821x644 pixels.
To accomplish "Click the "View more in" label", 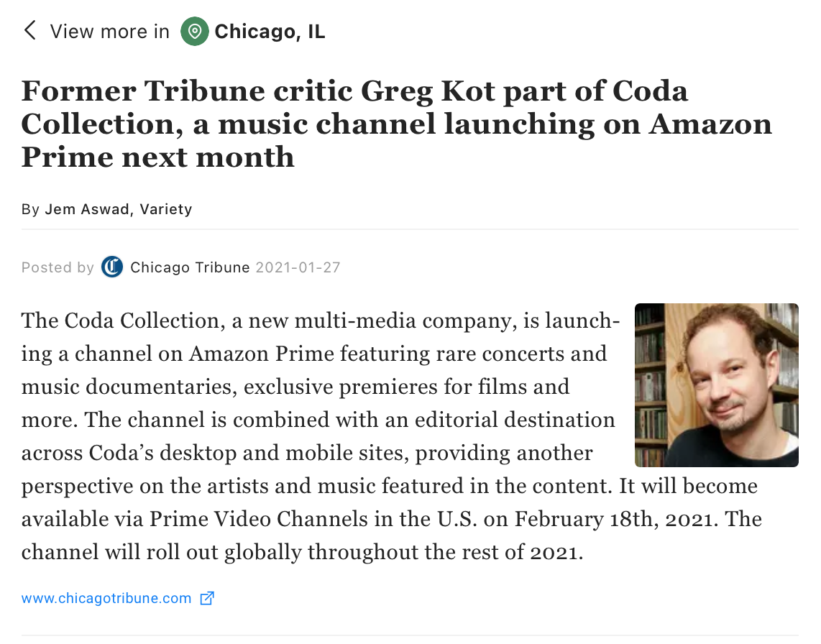I will pos(109,32).
